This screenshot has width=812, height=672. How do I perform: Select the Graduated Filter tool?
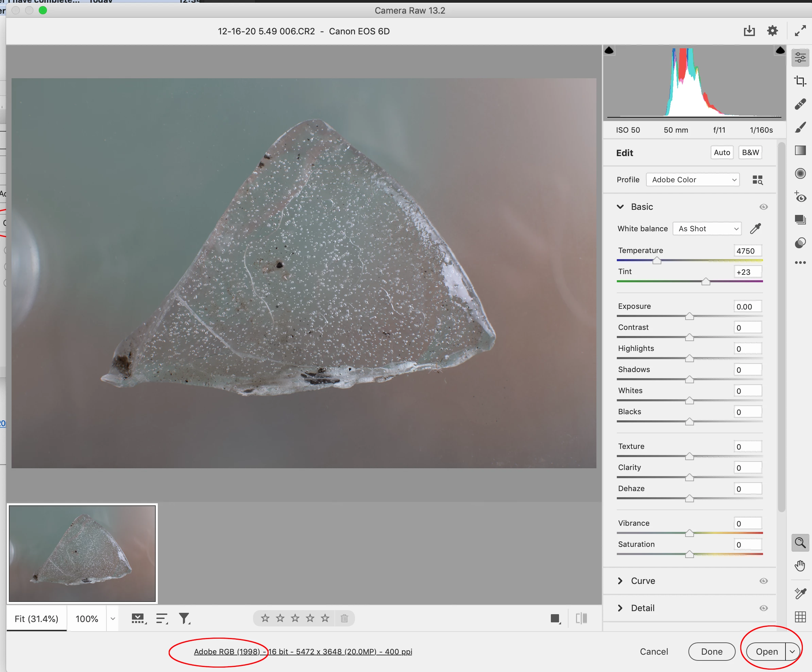pyautogui.click(x=800, y=150)
